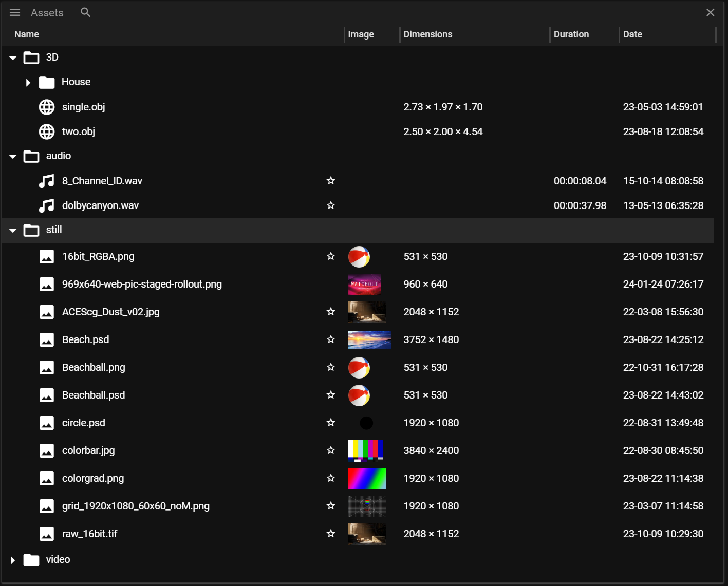
Task: Click the image icon for colorgrad.png
Action: (47, 478)
